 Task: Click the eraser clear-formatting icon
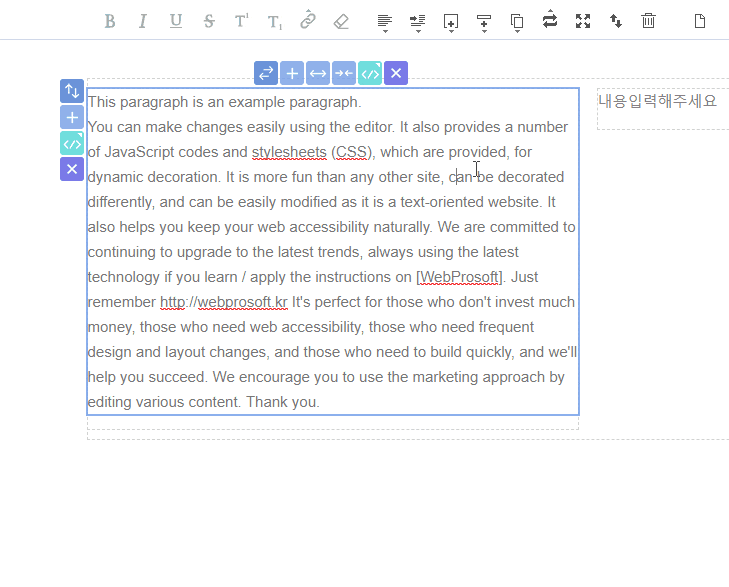pos(341,21)
